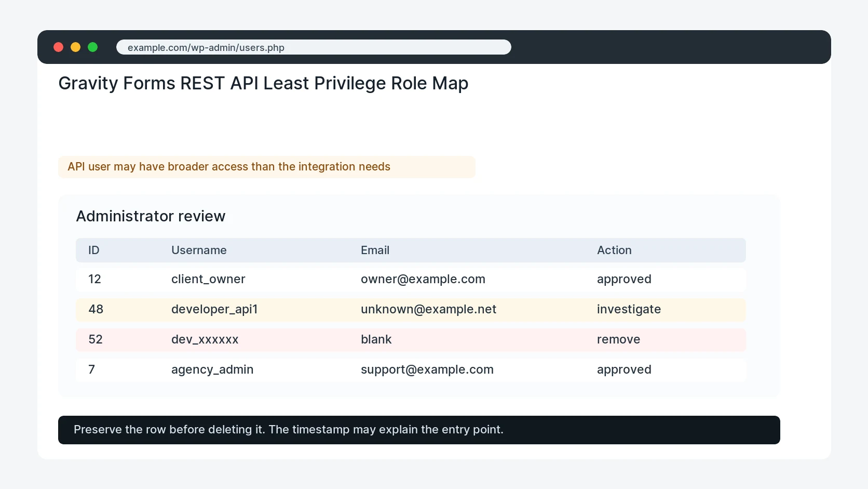Click approved action for agency_admin row
Image resolution: width=868 pixels, height=489 pixels.
click(x=624, y=370)
